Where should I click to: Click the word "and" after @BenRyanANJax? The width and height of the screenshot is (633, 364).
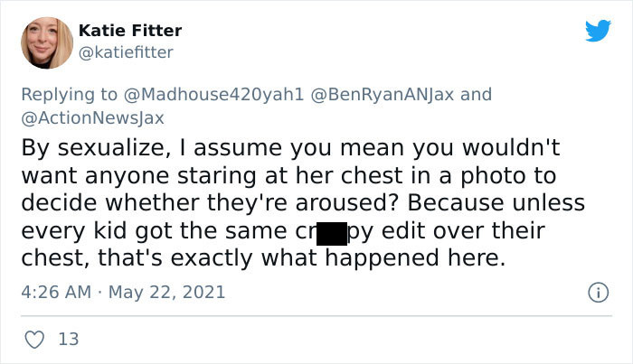pyautogui.click(x=477, y=94)
